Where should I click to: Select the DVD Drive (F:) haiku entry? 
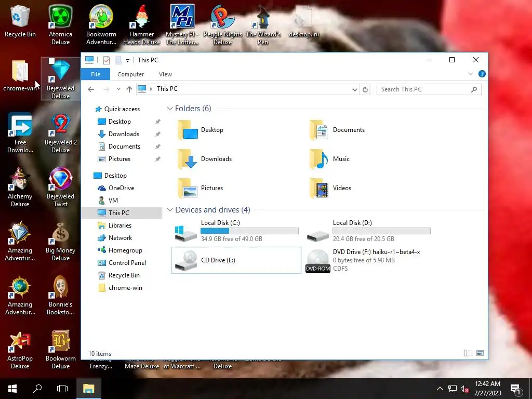(x=368, y=260)
